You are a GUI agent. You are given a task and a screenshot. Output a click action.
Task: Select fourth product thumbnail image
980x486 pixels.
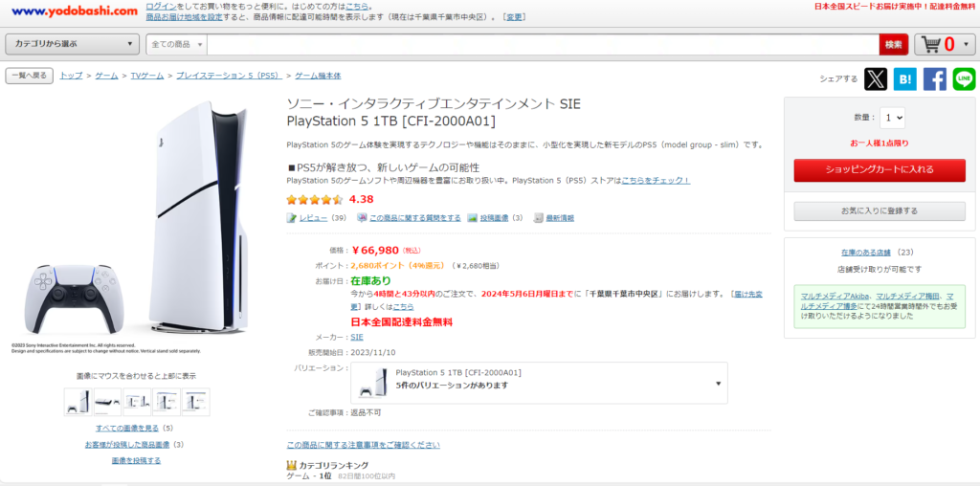point(167,402)
